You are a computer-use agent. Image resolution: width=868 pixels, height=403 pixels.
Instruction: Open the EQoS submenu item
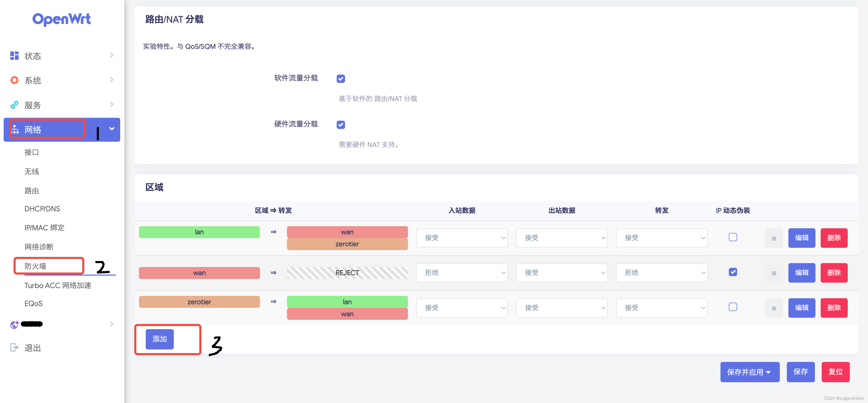(x=33, y=303)
